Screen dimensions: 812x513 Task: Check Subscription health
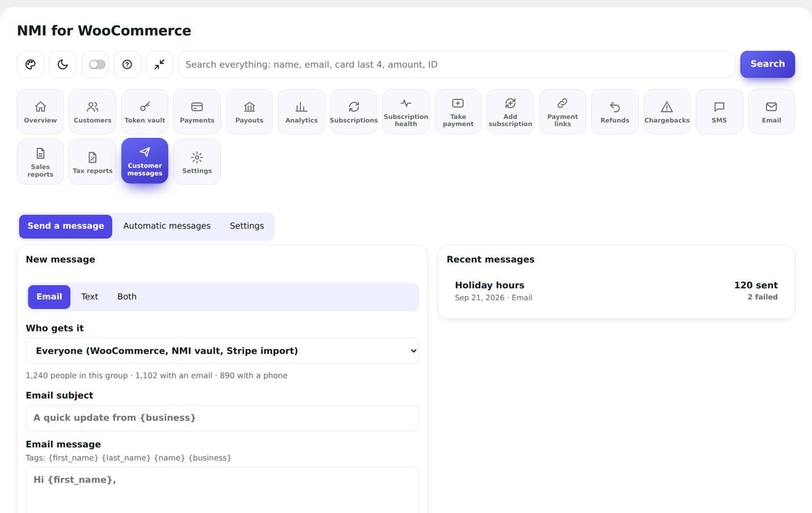tap(406, 112)
